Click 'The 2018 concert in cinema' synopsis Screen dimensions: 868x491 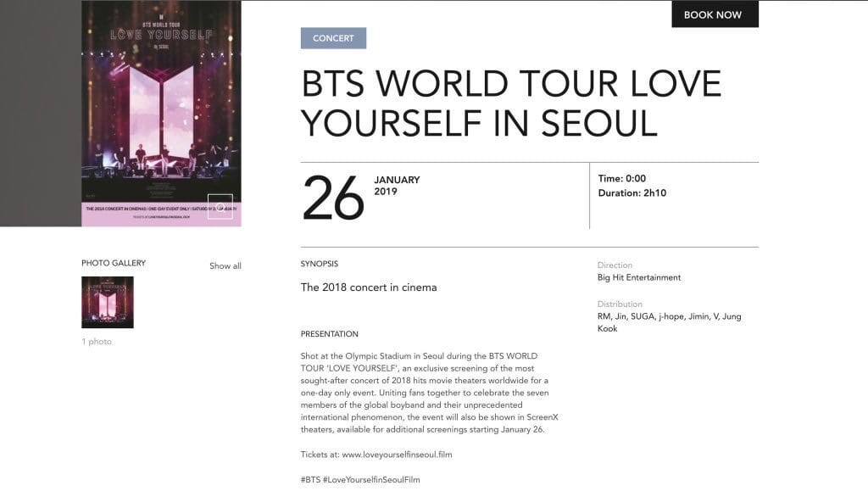click(369, 287)
